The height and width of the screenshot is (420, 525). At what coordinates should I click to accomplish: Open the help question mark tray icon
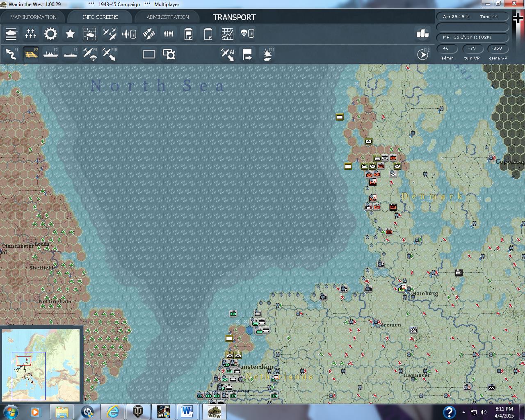pyautogui.click(x=449, y=412)
